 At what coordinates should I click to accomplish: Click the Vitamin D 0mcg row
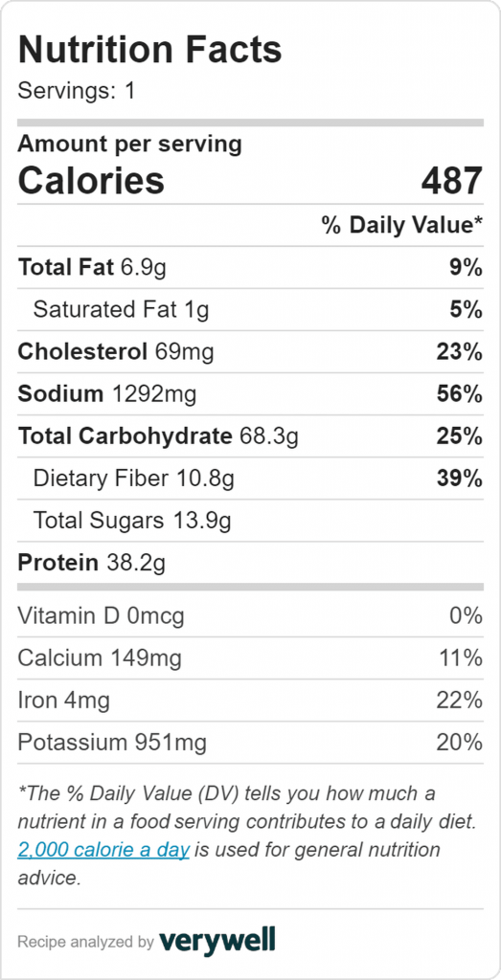pyautogui.click(x=250, y=616)
